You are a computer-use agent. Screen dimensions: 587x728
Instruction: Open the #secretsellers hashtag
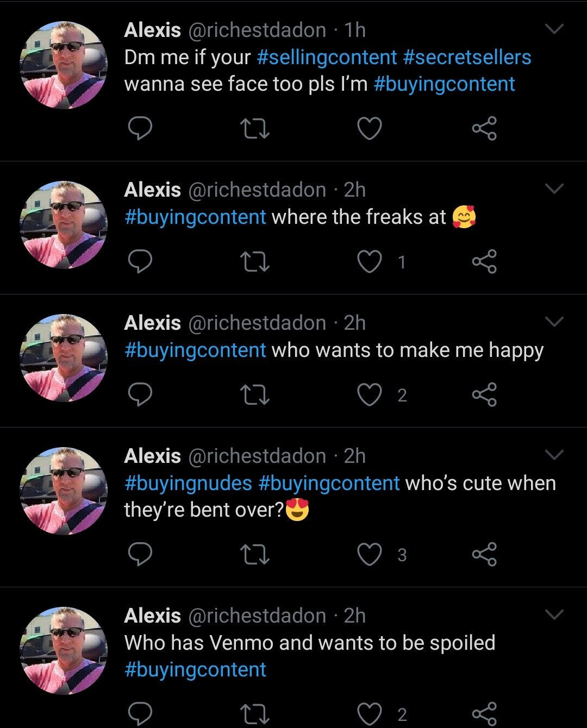[467, 58]
